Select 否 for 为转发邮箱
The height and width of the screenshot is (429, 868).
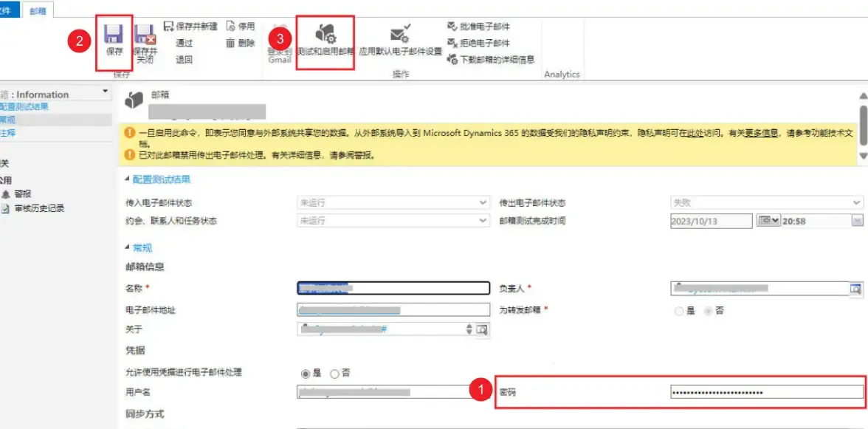(709, 310)
